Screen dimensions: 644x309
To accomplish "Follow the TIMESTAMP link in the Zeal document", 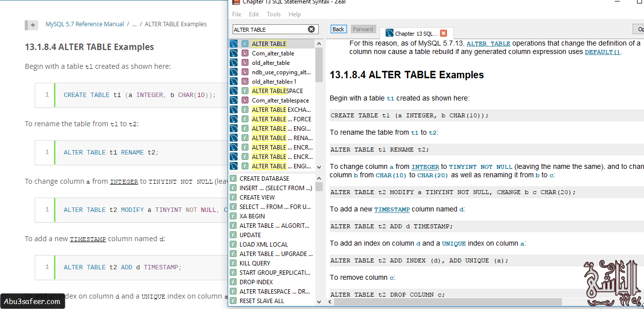I will click(x=392, y=209).
